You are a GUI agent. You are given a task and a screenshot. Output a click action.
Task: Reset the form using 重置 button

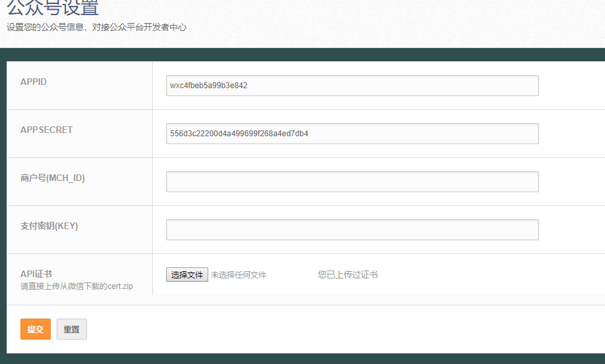(72, 329)
